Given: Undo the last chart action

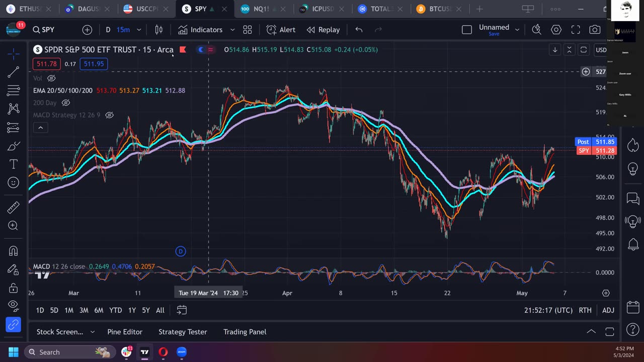Looking at the screenshot, I should pos(359,30).
